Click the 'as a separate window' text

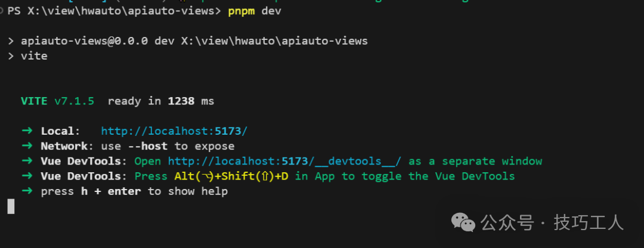pyautogui.click(x=475, y=162)
